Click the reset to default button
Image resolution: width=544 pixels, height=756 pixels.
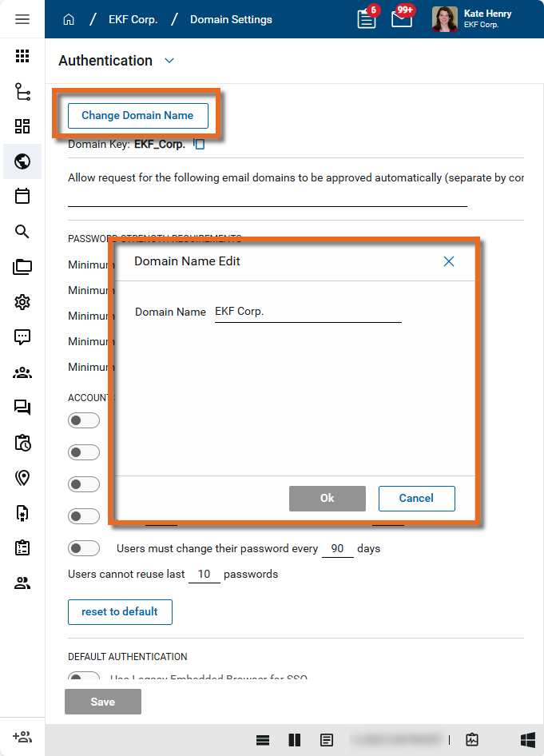120,612
